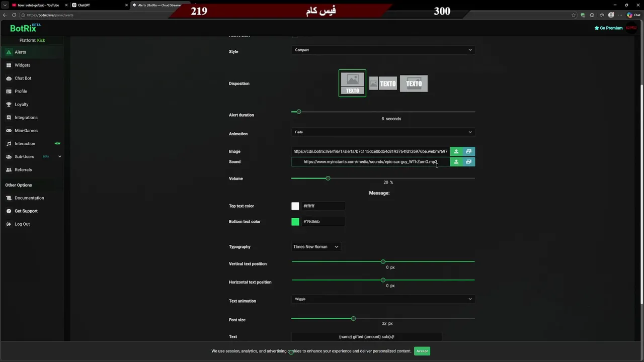Open the Text animation dropdown showing Wiggle
This screenshot has height=362, width=644.
point(383,299)
